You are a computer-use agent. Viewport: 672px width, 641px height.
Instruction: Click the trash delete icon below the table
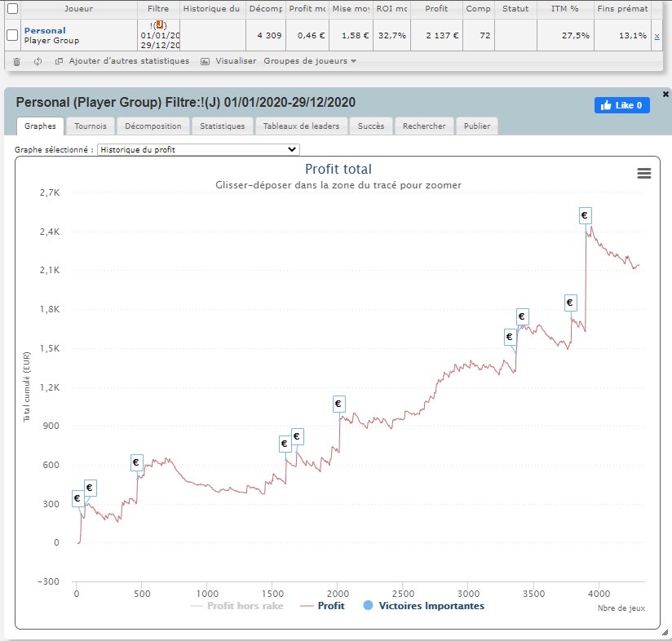click(16, 62)
